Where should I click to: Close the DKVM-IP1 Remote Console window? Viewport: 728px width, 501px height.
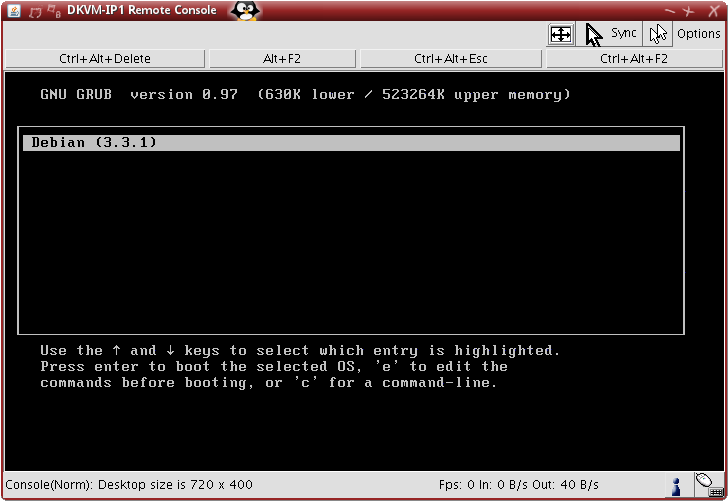click(714, 11)
